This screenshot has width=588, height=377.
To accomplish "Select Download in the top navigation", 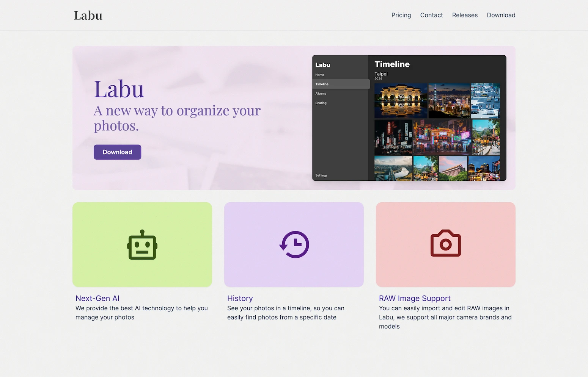I will pos(501,15).
